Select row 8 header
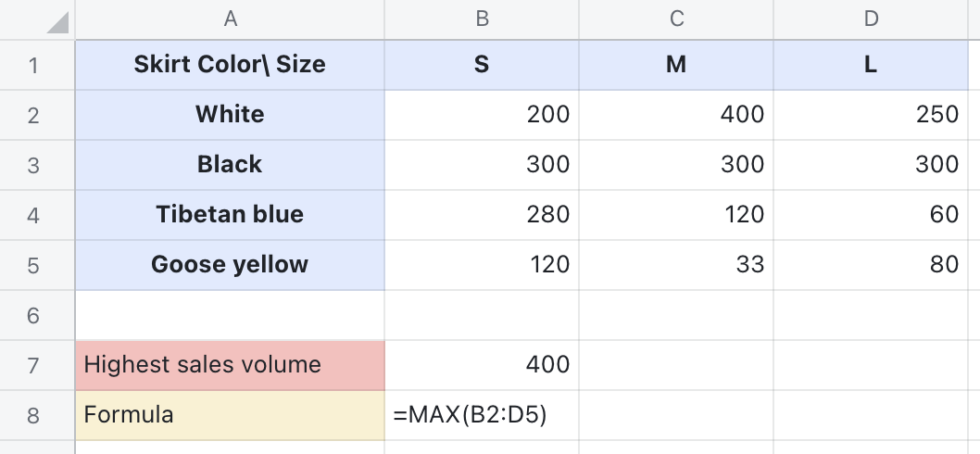This screenshot has width=980, height=454. tap(35, 415)
